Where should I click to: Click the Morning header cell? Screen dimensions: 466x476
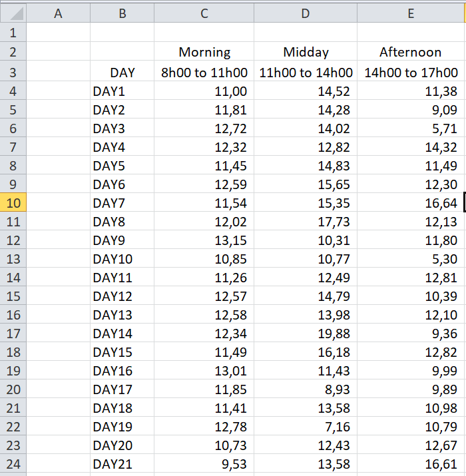coord(204,52)
